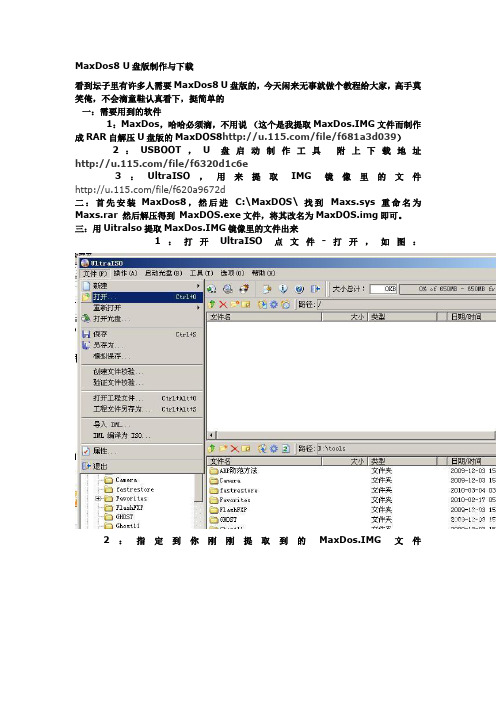Click the Exit door icon in top toolbar
The image size is (496, 702).
[x=316, y=289]
